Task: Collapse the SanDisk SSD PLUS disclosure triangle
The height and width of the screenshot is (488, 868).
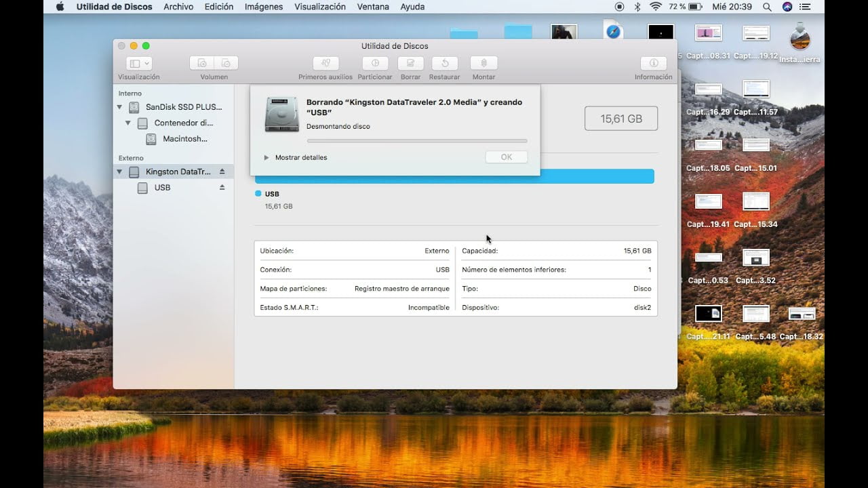Action: pyautogui.click(x=119, y=107)
